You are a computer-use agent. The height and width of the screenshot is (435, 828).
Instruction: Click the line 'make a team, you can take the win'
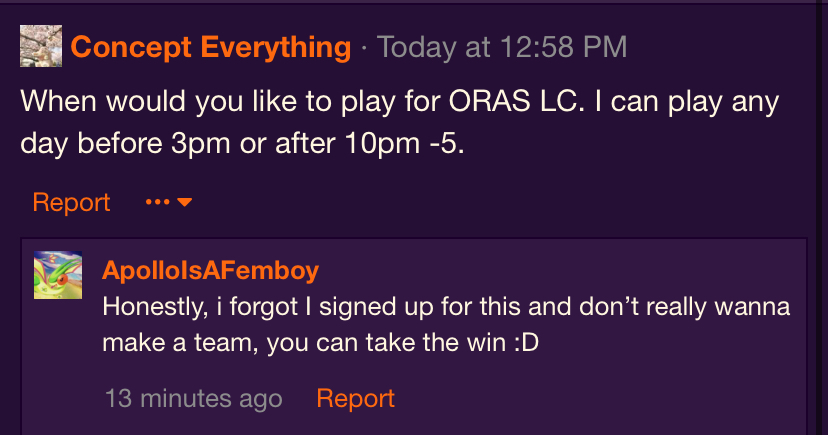(x=321, y=343)
